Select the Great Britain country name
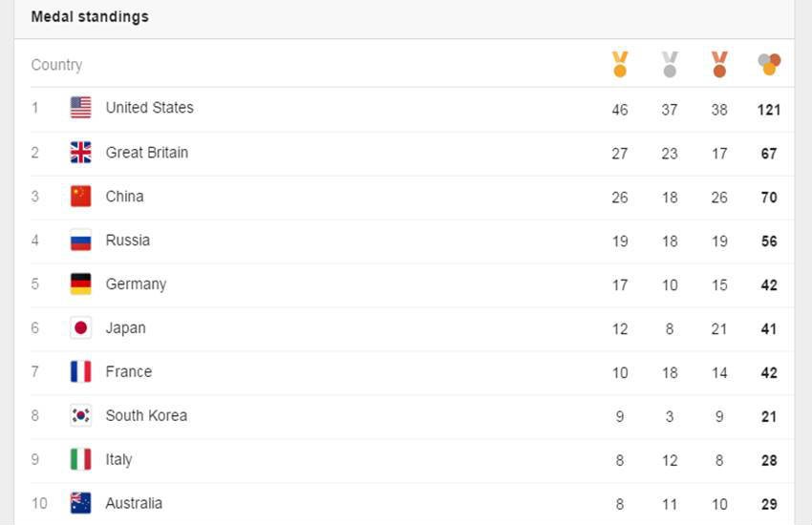The width and height of the screenshot is (812, 525). click(147, 153)
